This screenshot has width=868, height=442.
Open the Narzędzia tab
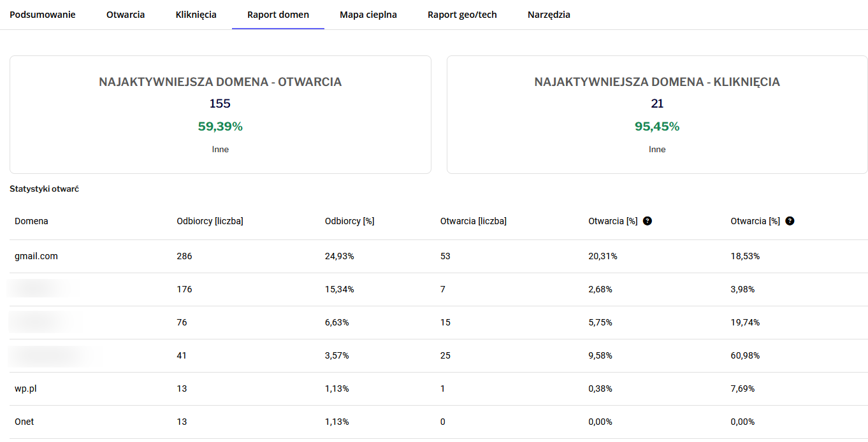coord(549,15)
